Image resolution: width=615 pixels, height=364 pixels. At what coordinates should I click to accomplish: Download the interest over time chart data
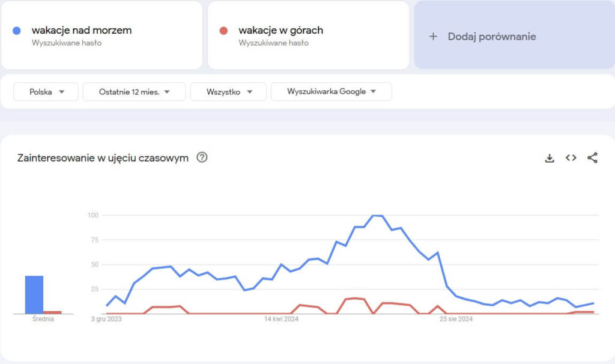click(549, 158)
